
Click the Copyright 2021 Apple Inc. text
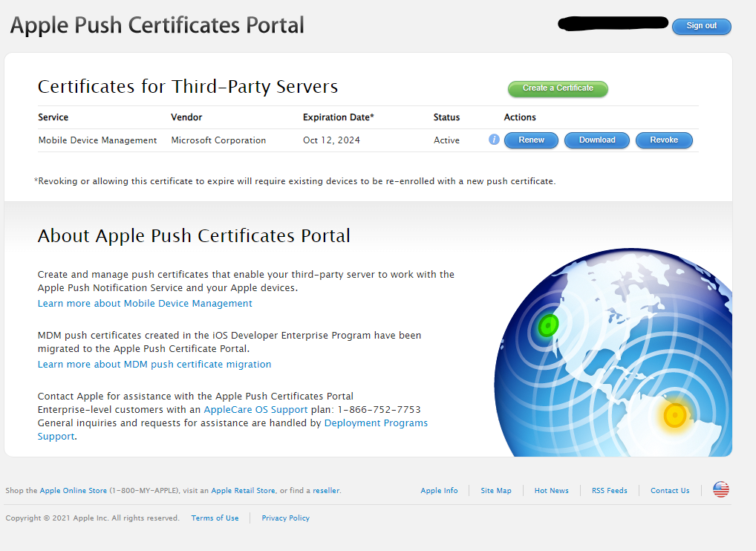click(92, 518)
